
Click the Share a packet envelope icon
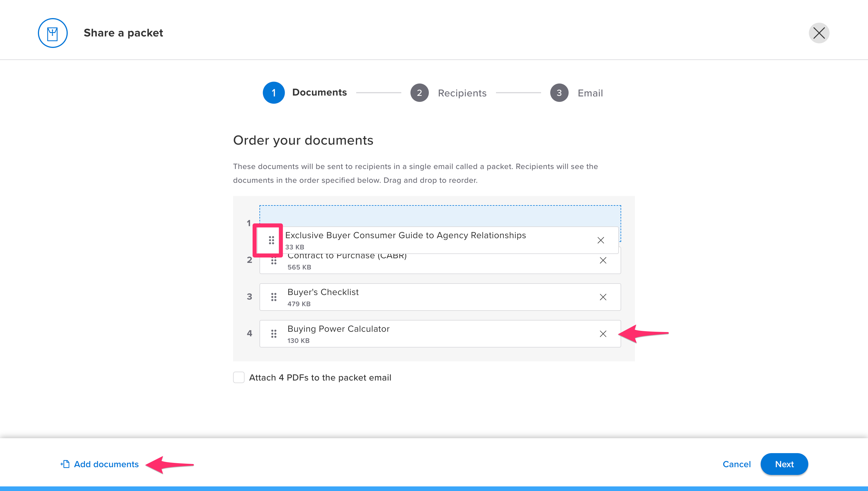(53, 33)
